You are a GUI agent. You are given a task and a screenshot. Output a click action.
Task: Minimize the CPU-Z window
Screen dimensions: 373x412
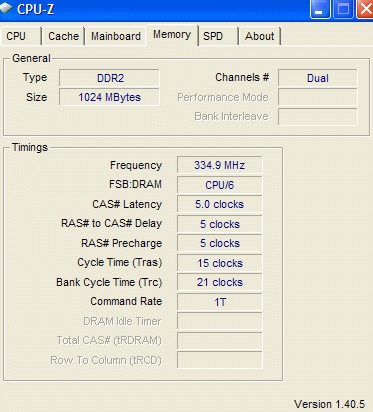[320, 9]
